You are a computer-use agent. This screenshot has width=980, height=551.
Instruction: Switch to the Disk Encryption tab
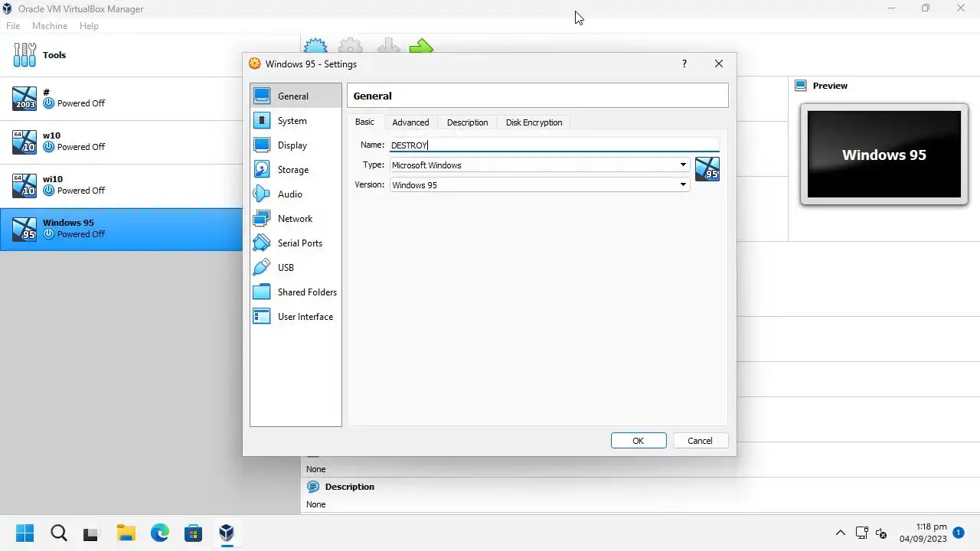pos(534,122)
